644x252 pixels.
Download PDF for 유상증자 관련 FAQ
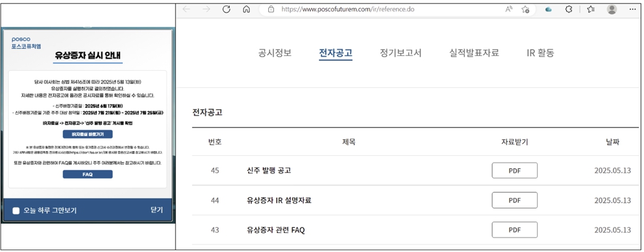click(515, 230)
